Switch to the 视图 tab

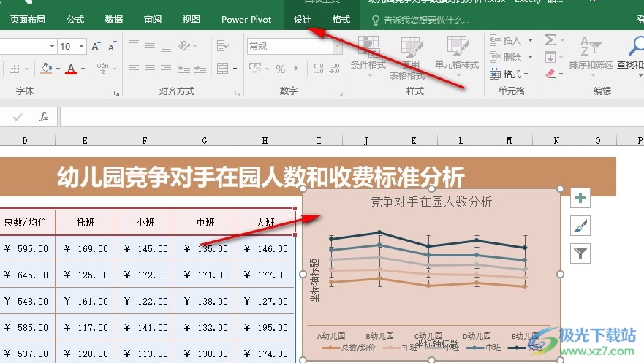point(191,20)
